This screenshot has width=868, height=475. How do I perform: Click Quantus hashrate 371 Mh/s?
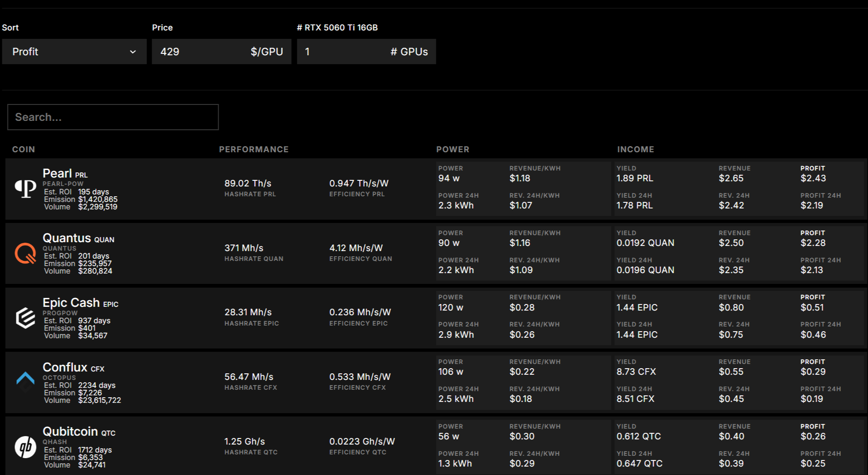point(244,248)
